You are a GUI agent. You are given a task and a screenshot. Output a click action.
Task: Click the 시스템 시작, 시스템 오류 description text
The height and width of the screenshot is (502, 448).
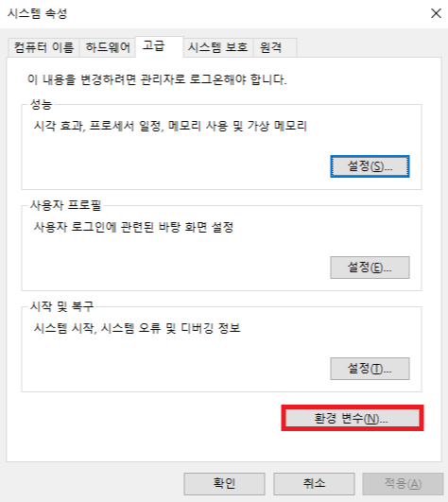(137, 328)
